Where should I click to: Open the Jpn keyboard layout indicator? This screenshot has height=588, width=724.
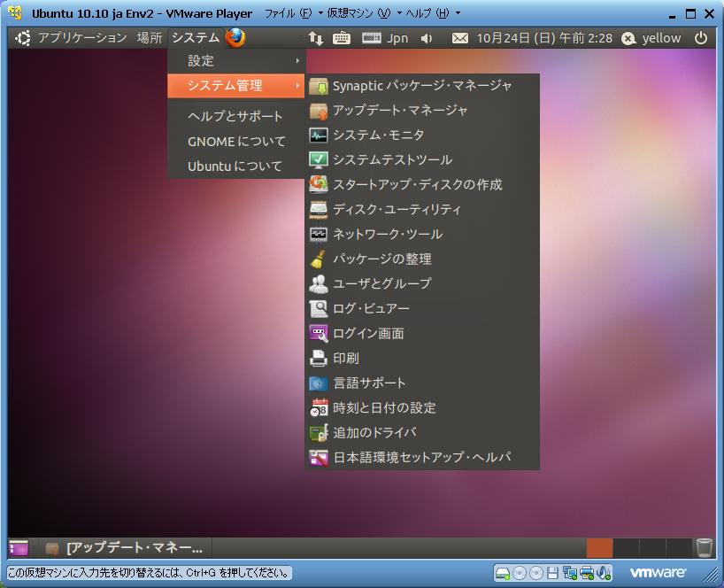tap(385, 38)
